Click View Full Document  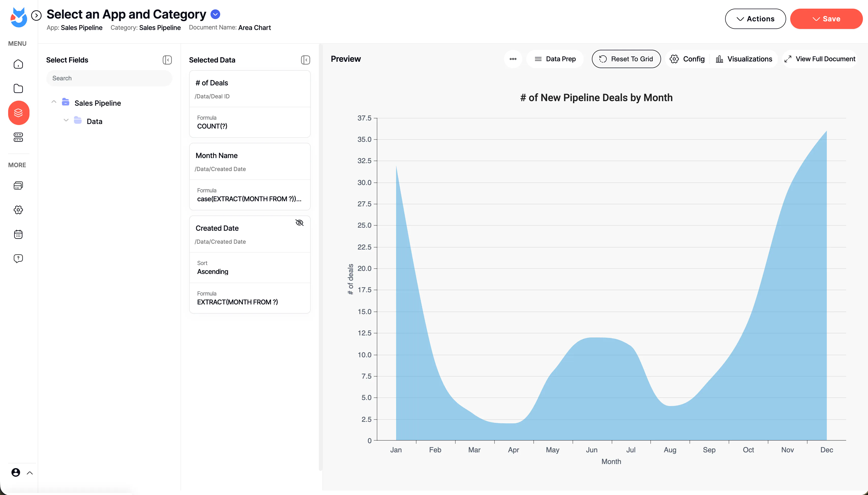(x=820, y=59)
